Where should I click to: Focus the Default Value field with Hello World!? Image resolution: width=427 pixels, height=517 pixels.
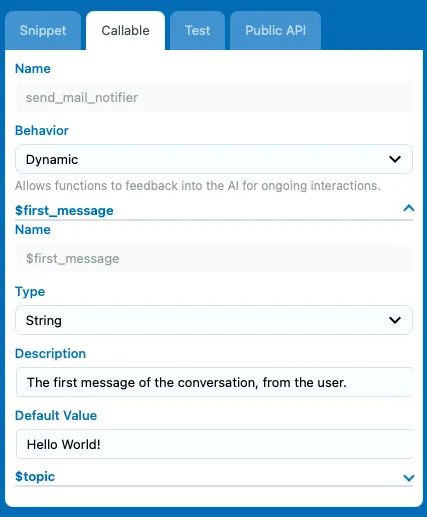[214, 444]
